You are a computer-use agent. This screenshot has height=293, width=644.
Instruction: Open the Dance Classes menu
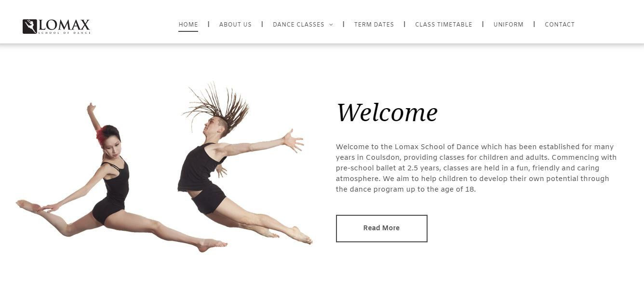(x=298, y=24)
